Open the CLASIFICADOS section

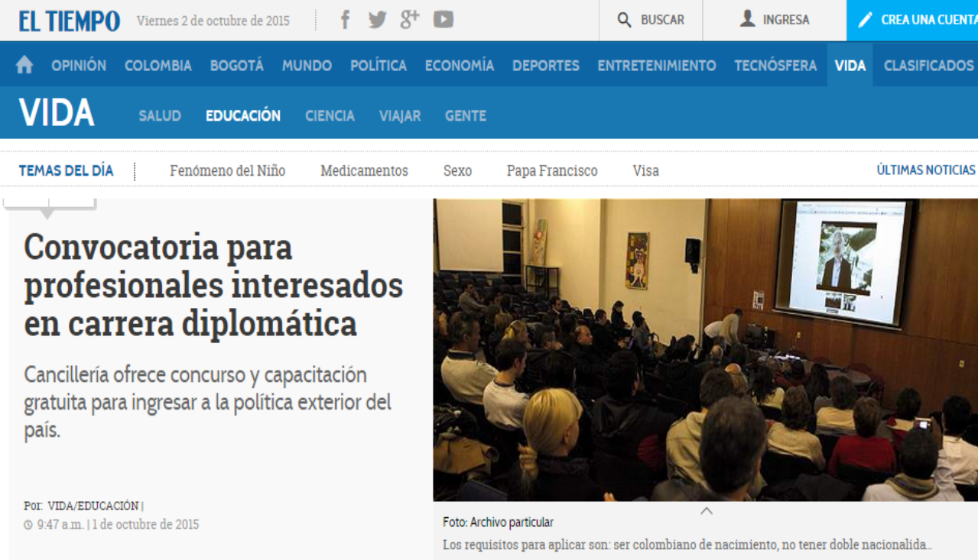[929, 66]
